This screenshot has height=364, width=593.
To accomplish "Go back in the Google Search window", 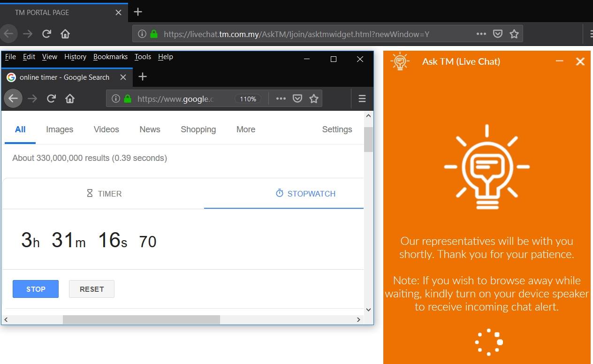I will coord(13,99).
